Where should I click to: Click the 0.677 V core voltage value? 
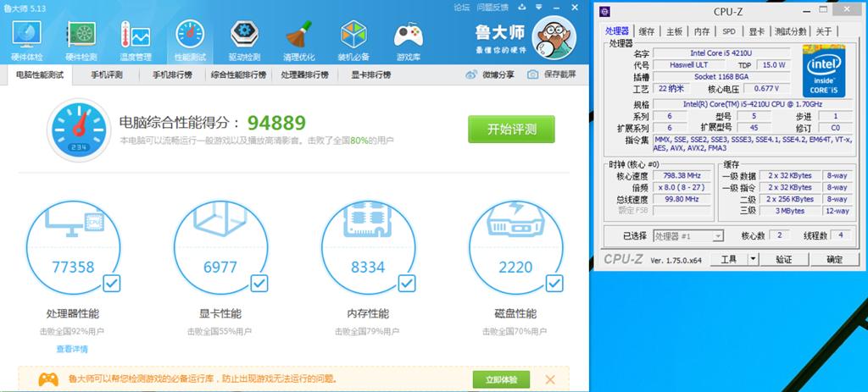pos(766,88)
